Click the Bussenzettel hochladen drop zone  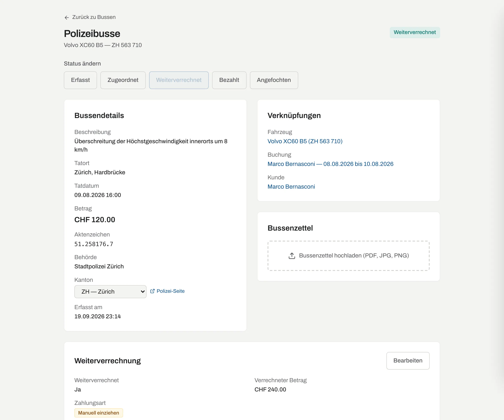pos(348,256)
